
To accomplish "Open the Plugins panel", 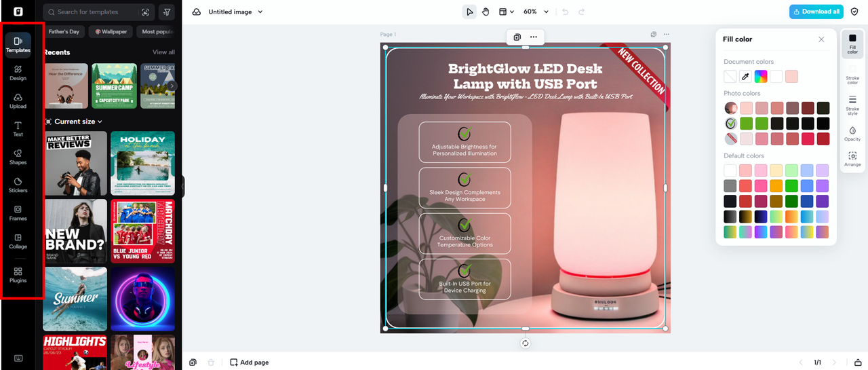I will 18,274.
